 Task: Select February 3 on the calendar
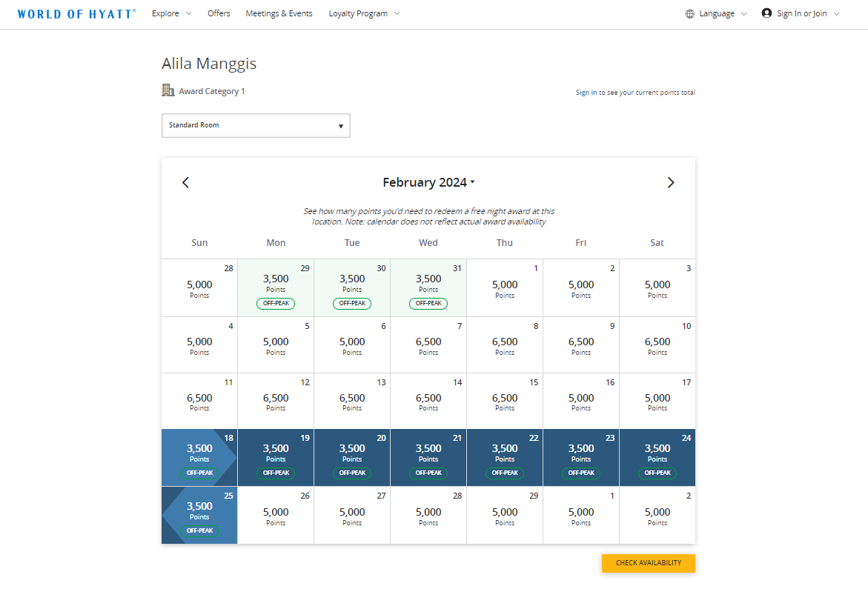coord(657,287)
